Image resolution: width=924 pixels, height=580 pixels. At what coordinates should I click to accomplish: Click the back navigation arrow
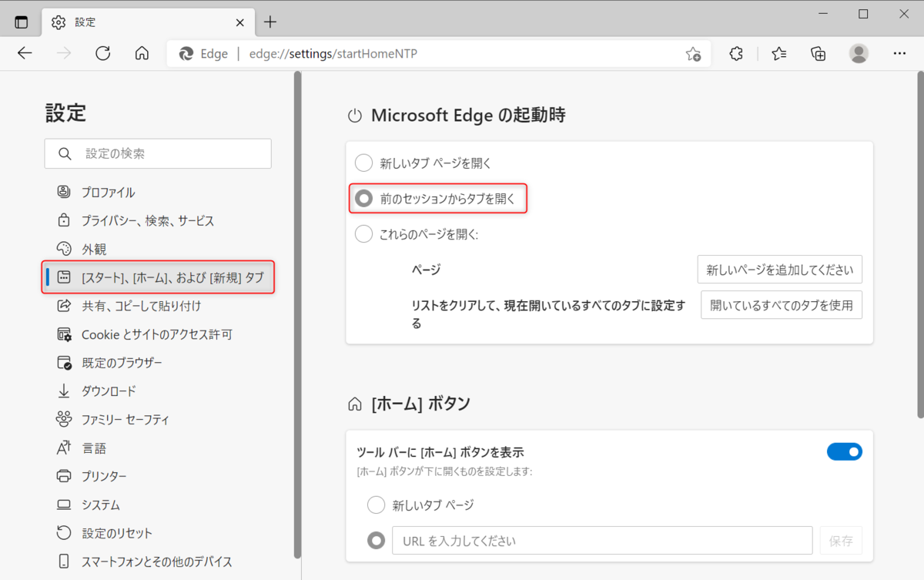25,53
